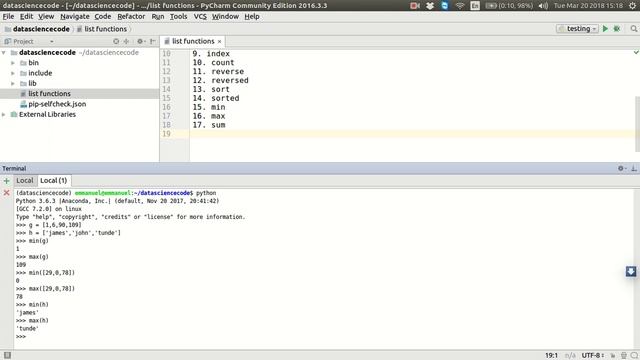Open the Refactor menu

click(x=131, y=16)
